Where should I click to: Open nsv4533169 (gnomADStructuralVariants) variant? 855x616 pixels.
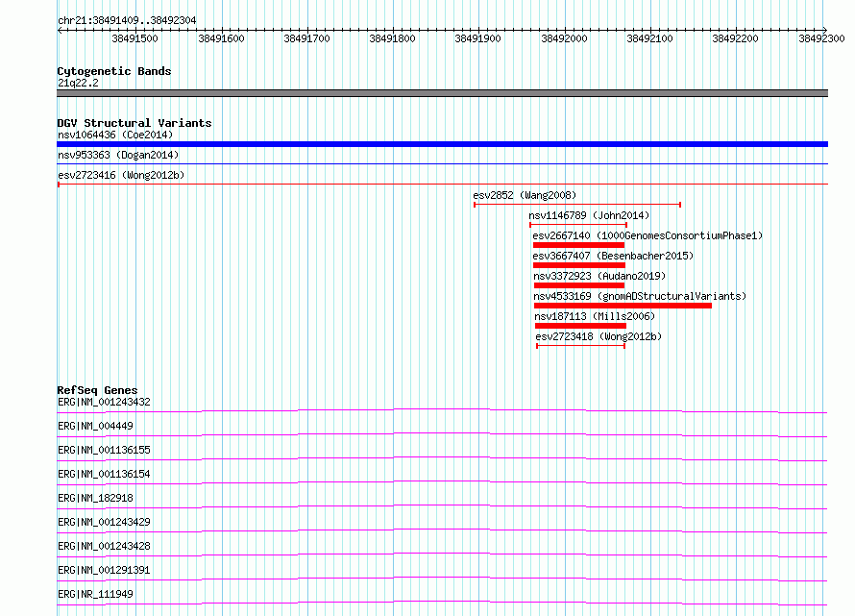click(640, 296)
